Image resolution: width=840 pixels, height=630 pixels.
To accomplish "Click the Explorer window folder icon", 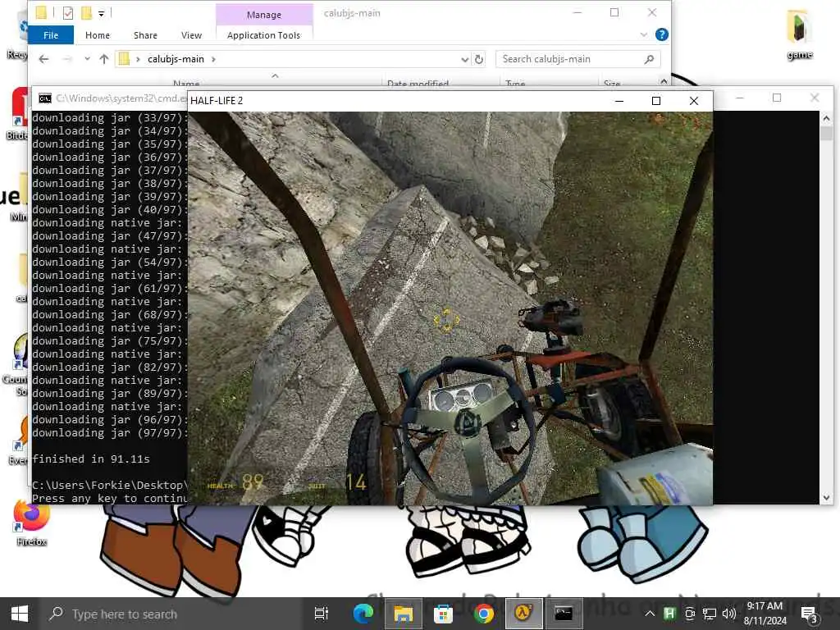I will pyautogui.click(x=41, y=12).
